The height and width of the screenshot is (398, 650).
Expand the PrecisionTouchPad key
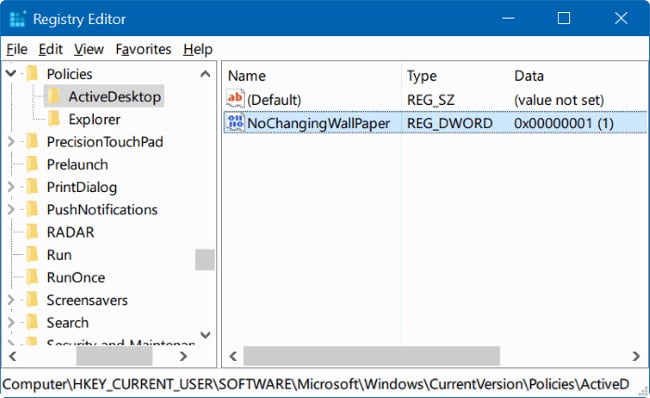11,141
